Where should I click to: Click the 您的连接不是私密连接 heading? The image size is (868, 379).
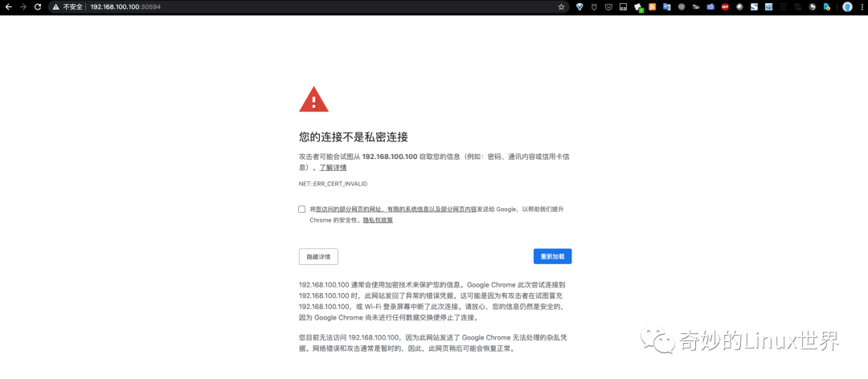point(354,137)
